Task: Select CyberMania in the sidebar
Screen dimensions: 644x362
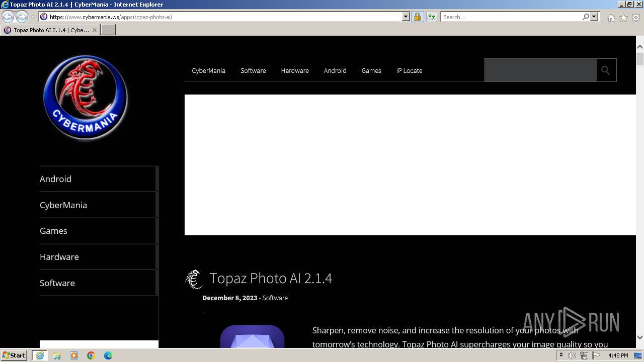Action: tap(99, 205)
